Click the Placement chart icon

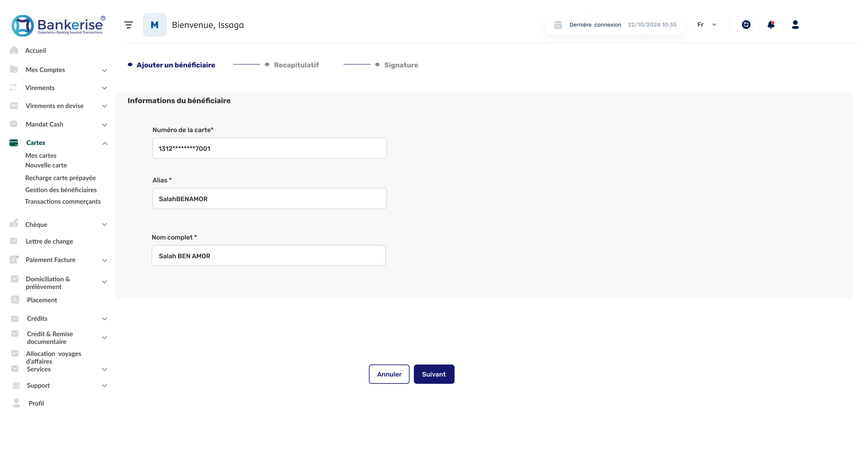pos(15,300)
